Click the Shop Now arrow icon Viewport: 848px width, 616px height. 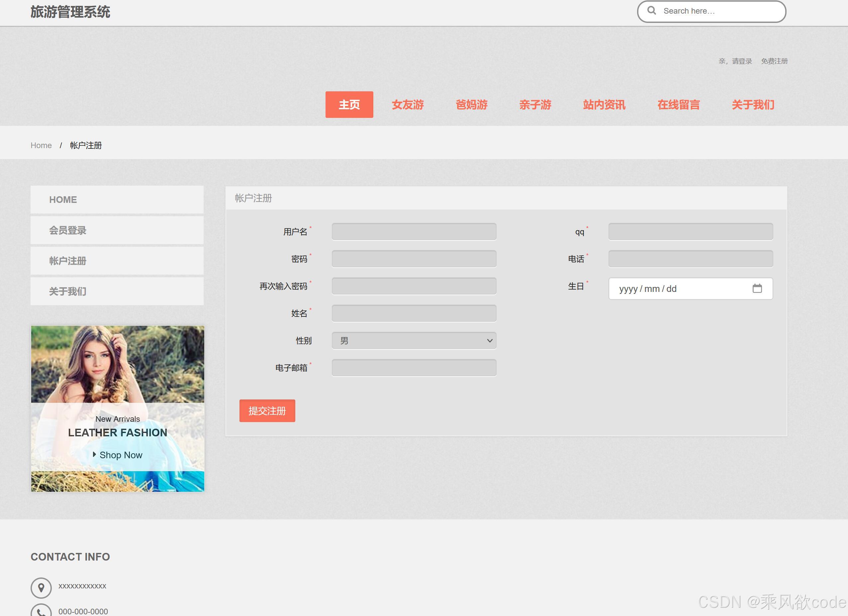[x=94, y=454]
